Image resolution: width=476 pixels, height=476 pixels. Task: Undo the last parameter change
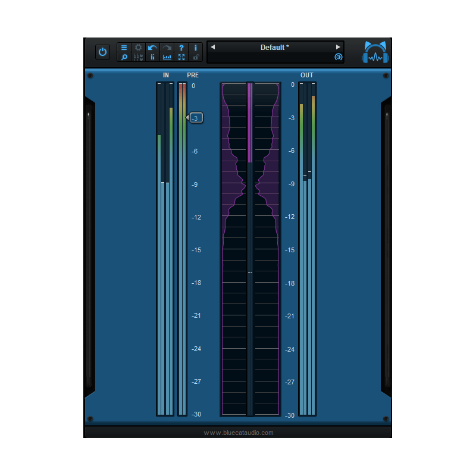pyautogui.click(x=152, y=48)
